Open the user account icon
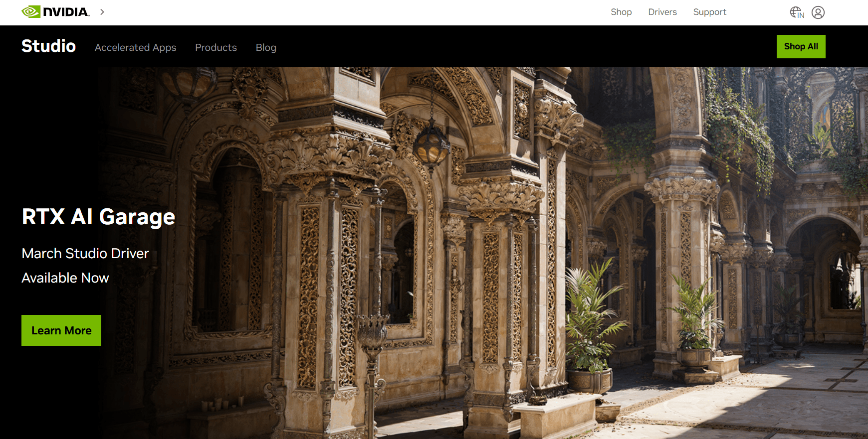The image size is (868, 439). tap(818, 12)
